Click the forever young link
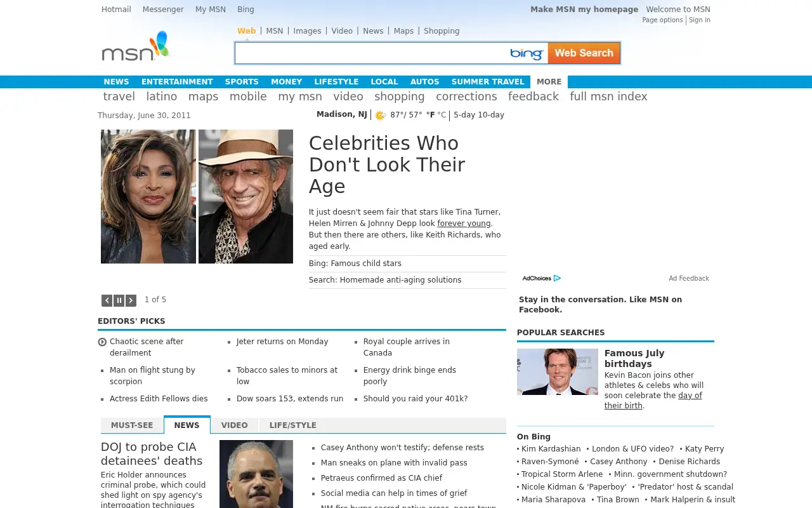812x508 pixels. tap(464, 224)
